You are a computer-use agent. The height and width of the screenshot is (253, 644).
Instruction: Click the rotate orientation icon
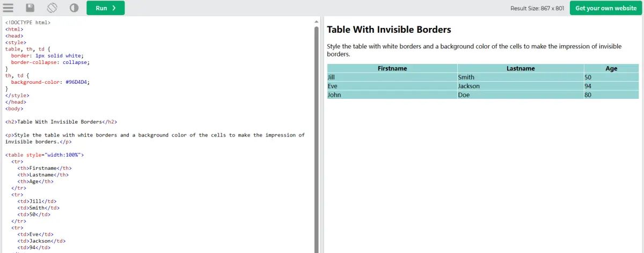pos(52,8)
